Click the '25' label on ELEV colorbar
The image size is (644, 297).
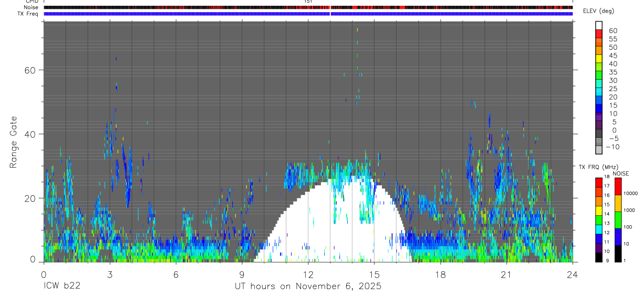612,89
